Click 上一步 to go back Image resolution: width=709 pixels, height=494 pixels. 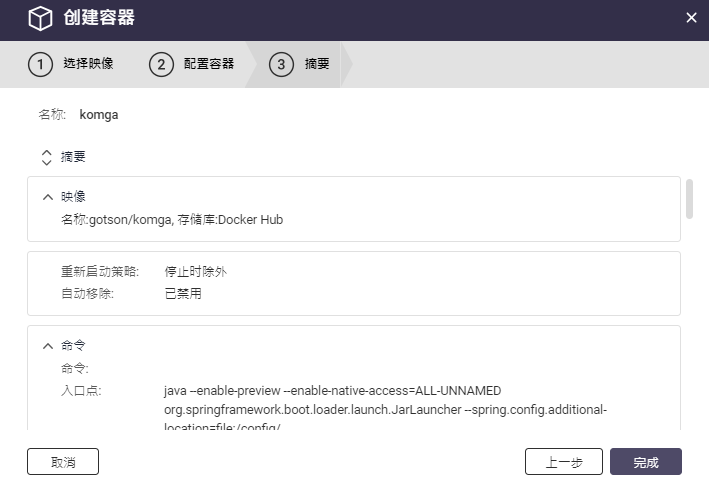click(564, 461)
